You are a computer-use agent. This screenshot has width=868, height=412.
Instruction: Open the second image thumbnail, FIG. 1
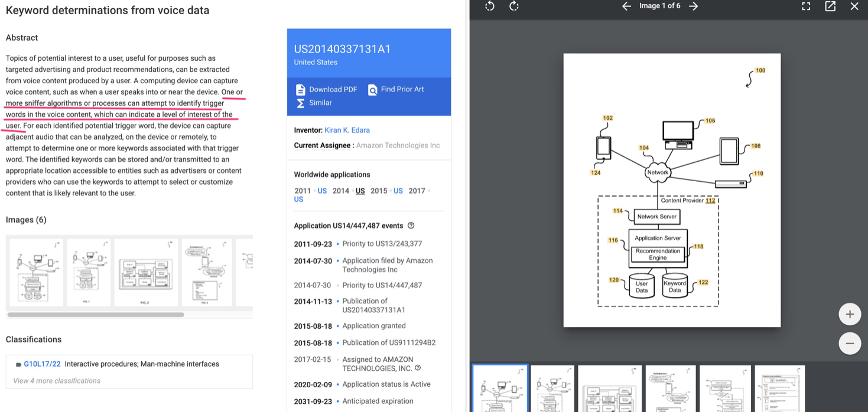point(89,272)
